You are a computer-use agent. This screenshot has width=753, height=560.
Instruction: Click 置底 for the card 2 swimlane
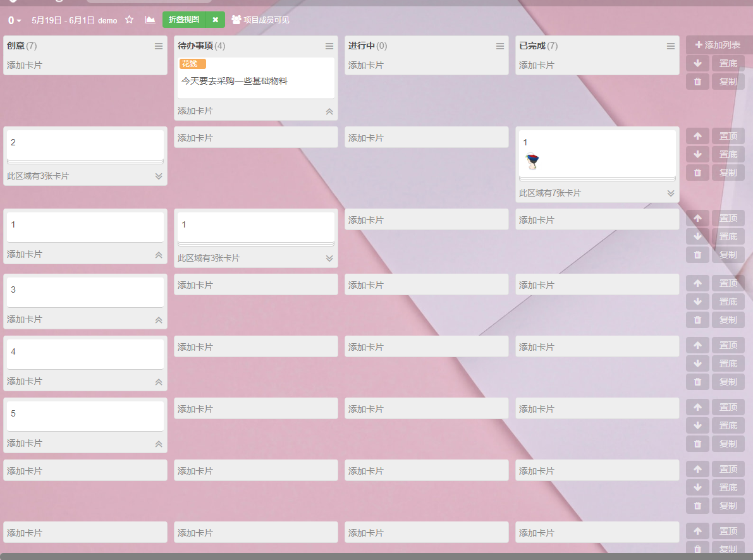(728, 154)
